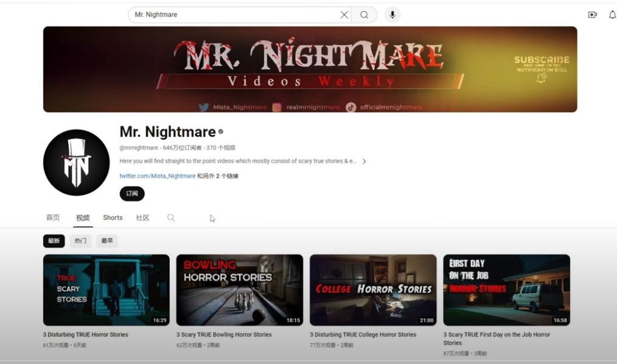Click the 646万位订阅者 subscriber count
The image size is (617, 364).
182,148
